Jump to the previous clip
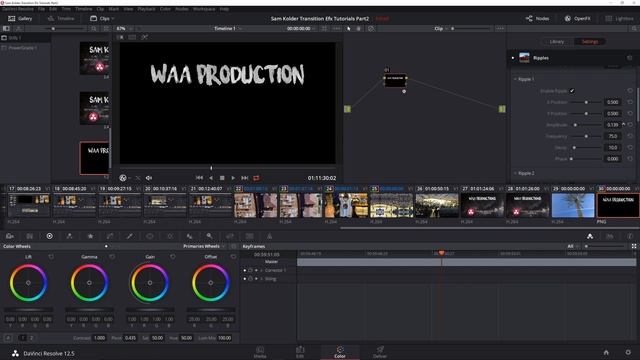The width and height of the screenshot is (640, 360). click(x=199, y=178)
